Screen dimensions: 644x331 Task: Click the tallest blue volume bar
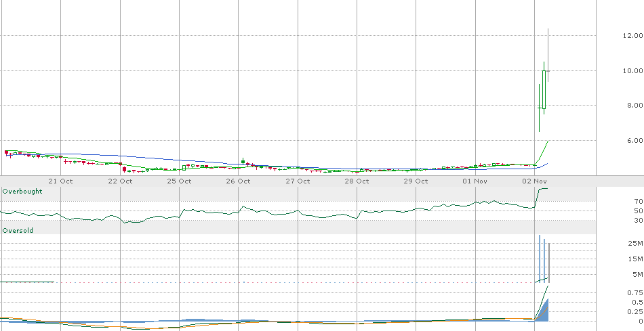click(540, 259)
